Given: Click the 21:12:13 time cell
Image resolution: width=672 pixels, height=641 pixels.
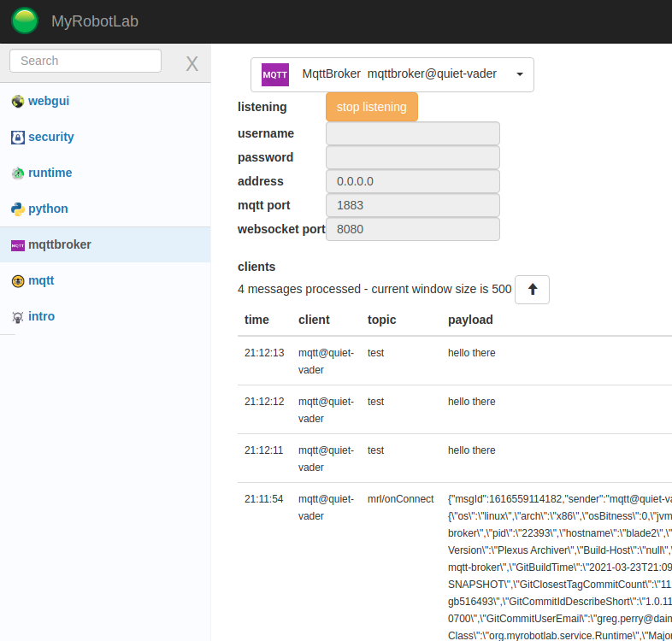Looking at the screenshot, I should (264, 353).
